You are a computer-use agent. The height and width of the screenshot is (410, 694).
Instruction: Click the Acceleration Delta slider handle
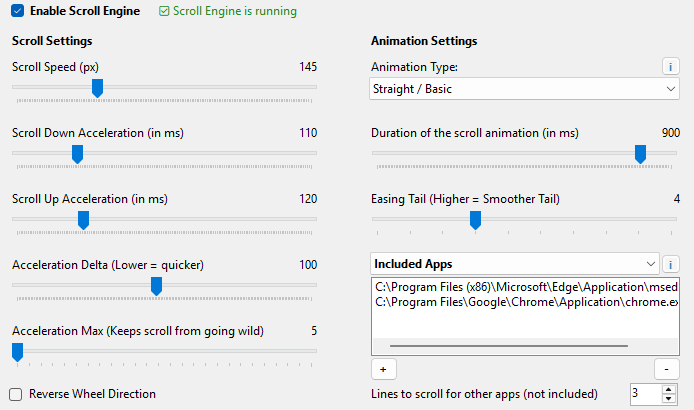point(156,286)
